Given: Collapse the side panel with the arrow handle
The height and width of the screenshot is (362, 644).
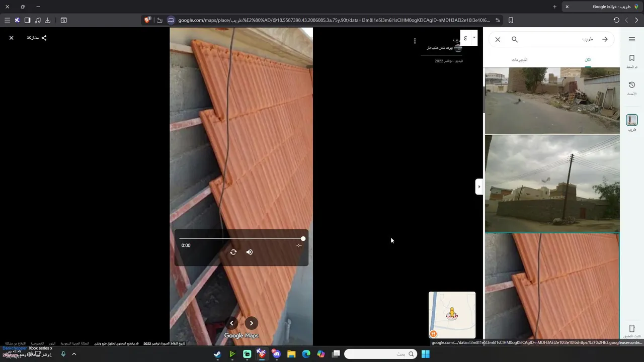Looking at the screenshot, I should point(479,187).
